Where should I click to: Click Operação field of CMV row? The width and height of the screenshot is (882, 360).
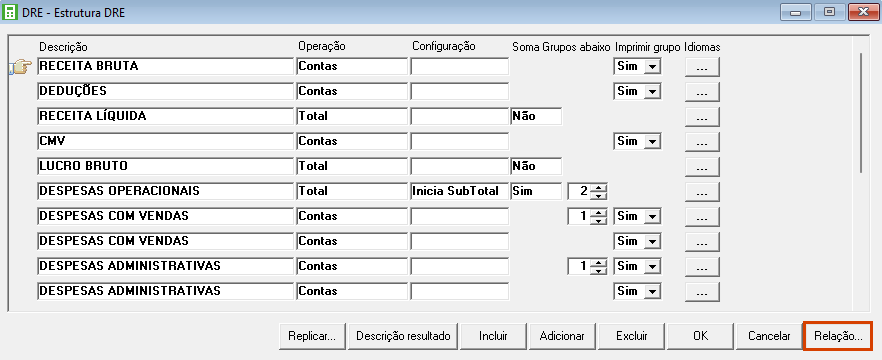(352, 141)
